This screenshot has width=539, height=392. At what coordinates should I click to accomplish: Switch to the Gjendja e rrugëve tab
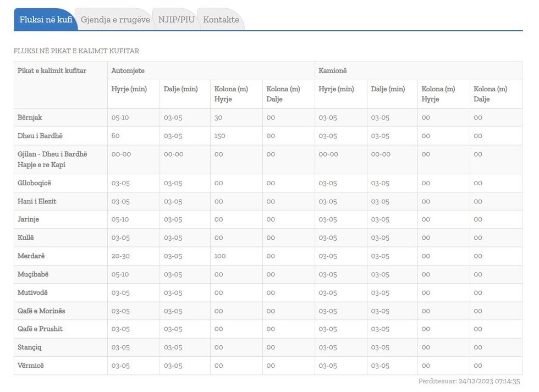(x=115, y=20)
